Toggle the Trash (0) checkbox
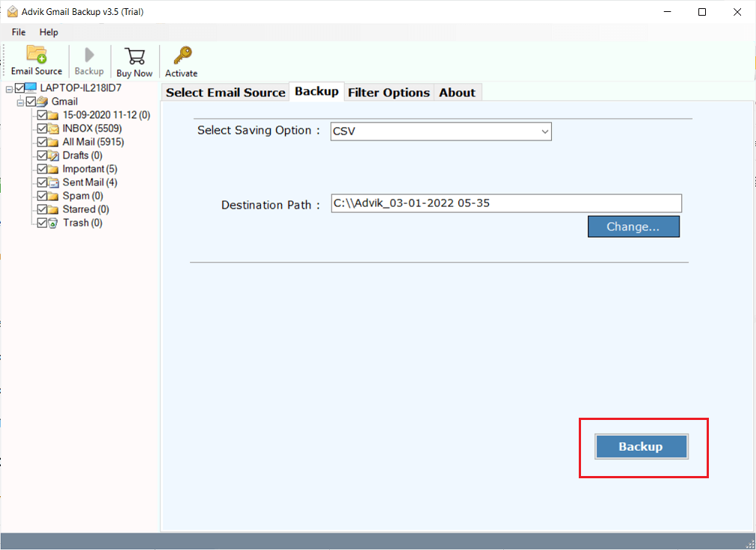 pyautogui.click(x=42, y=223)
